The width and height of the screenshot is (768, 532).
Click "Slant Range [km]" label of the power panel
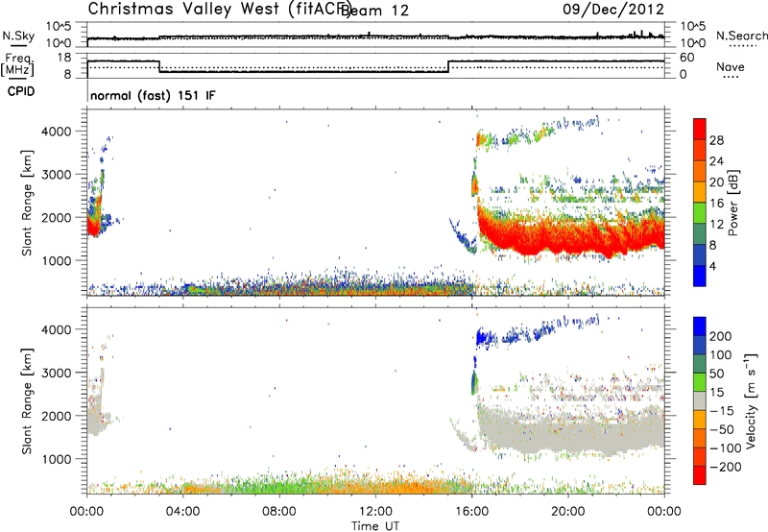click(x=27, y=203)
